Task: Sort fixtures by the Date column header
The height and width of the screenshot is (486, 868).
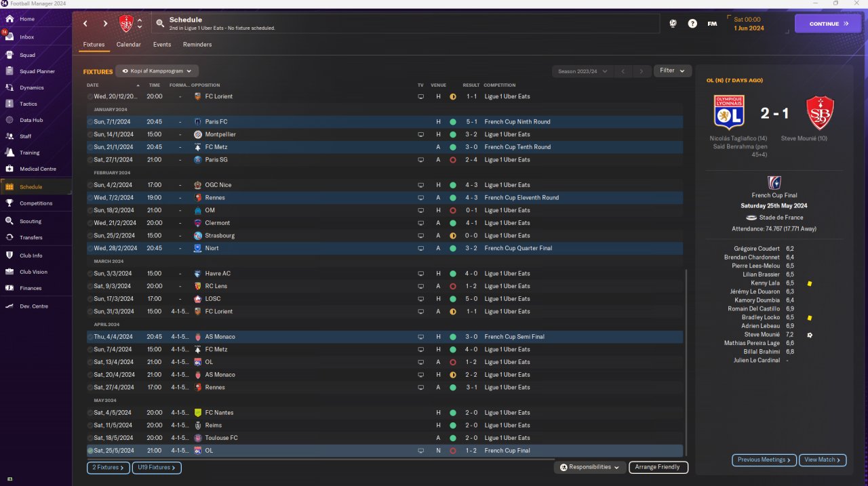Action: pos(93,85)
